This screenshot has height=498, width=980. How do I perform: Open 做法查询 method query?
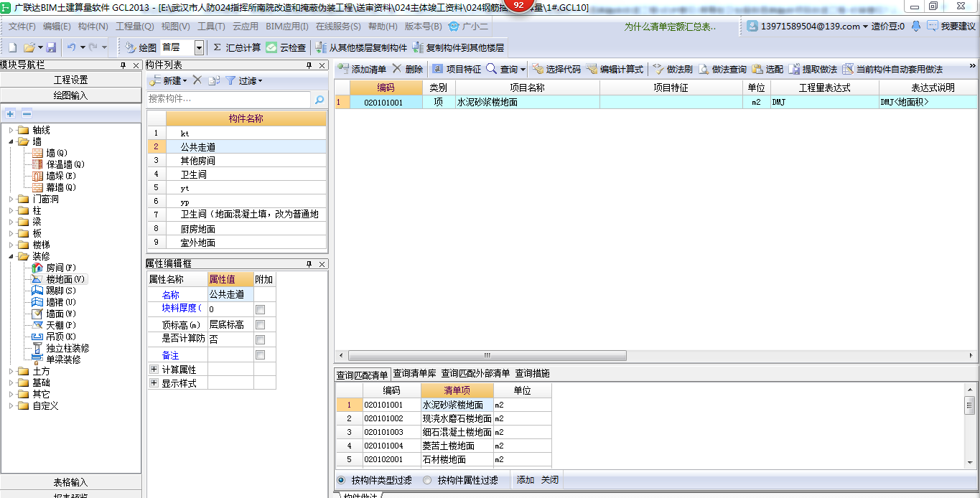[722, 69]
